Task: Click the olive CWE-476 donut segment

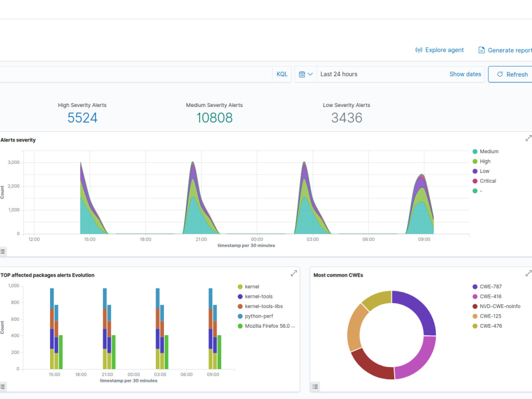Action: tap(378, 298)
